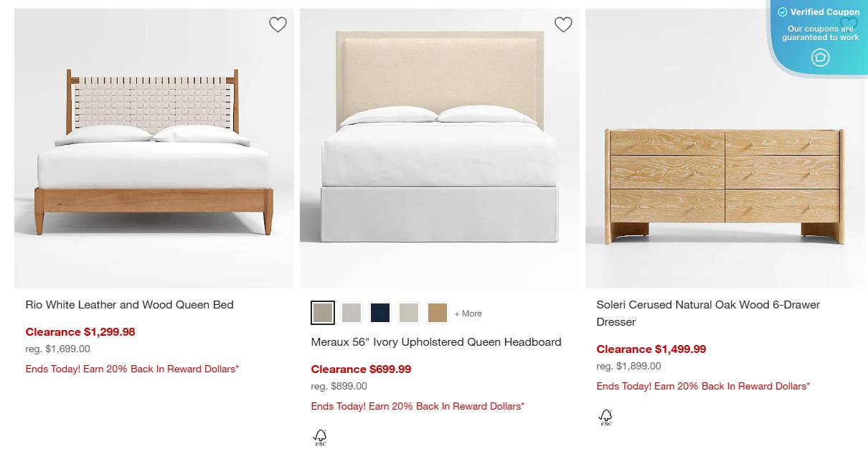Click the FSC certification icon under the Meraux headboard
Image resolution: width=868 pixels, height=467 pixels.
click(319, 436)
